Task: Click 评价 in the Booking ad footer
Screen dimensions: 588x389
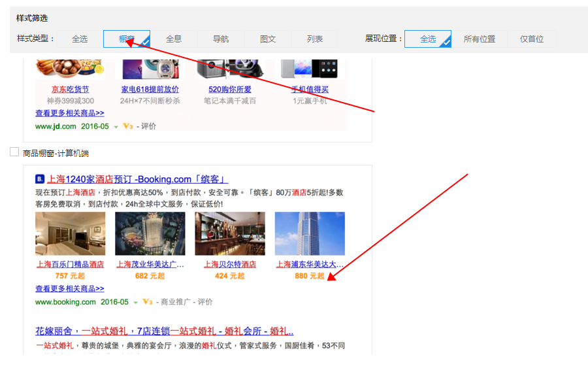Action: [205, 302]
